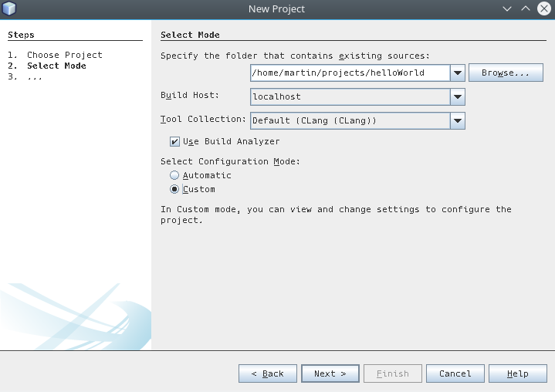The image size is (555, 392).
Task: Maximize dialog with up chevron icon
Action: tap(526, 8)
